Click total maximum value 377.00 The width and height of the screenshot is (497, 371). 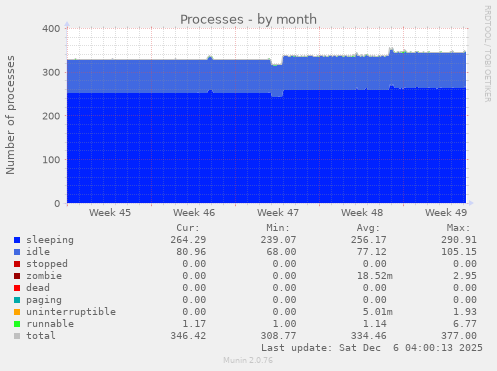coord(459,336)
